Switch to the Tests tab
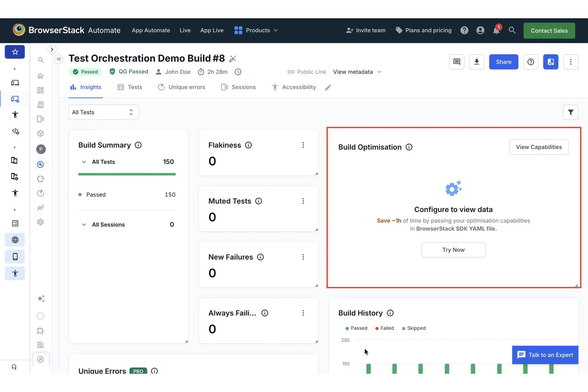 click(130, 87)
